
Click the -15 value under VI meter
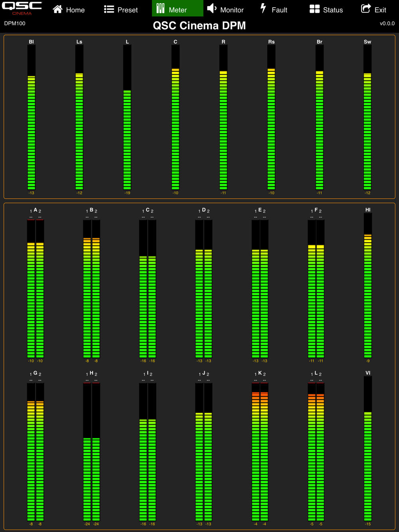click(x=368, y=524)
